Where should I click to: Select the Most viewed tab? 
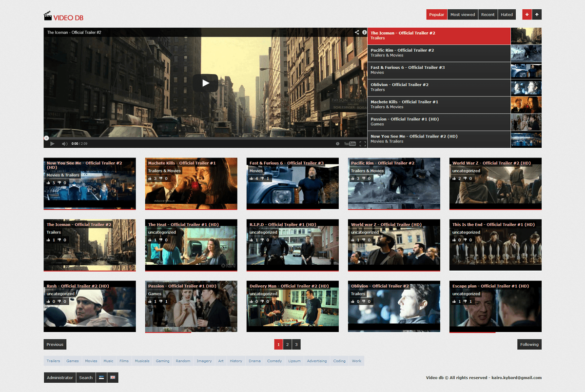pyautogui.click(x=462, y=15)
